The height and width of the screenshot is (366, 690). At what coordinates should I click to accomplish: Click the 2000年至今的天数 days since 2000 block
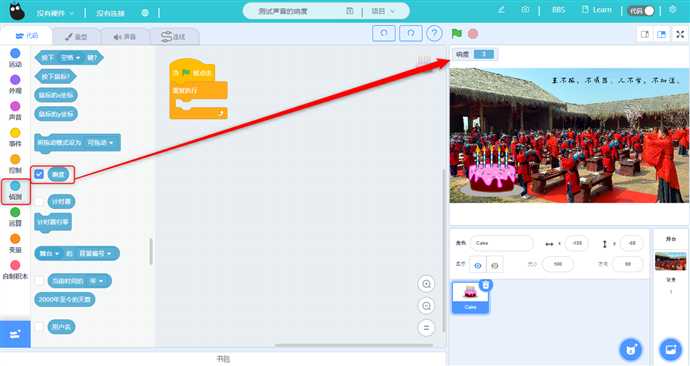point(65,300)
